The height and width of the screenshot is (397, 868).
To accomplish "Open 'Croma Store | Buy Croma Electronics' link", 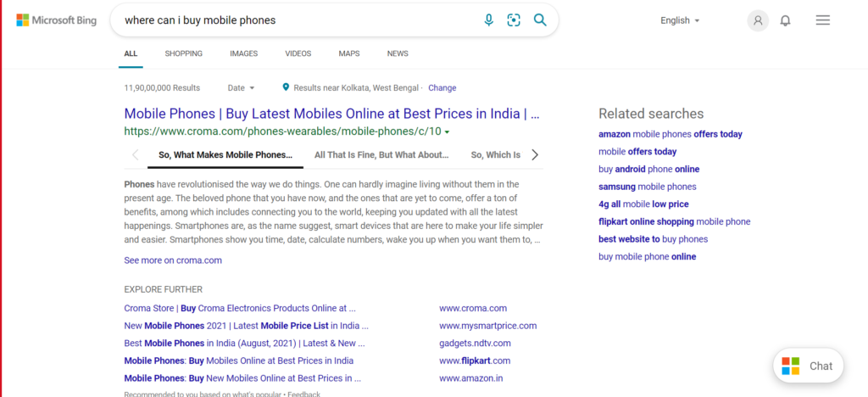I will [240, 308].
